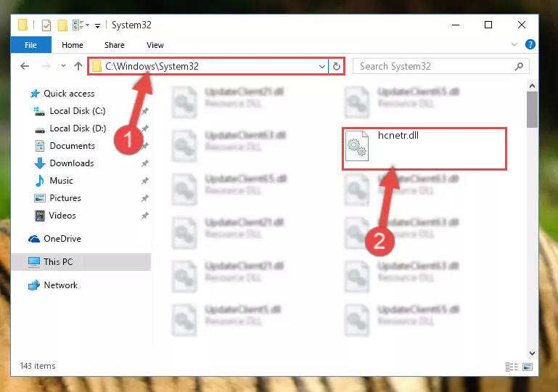Click the 143 items status text
The image size is (558, 392).
[x=38, y=366]
